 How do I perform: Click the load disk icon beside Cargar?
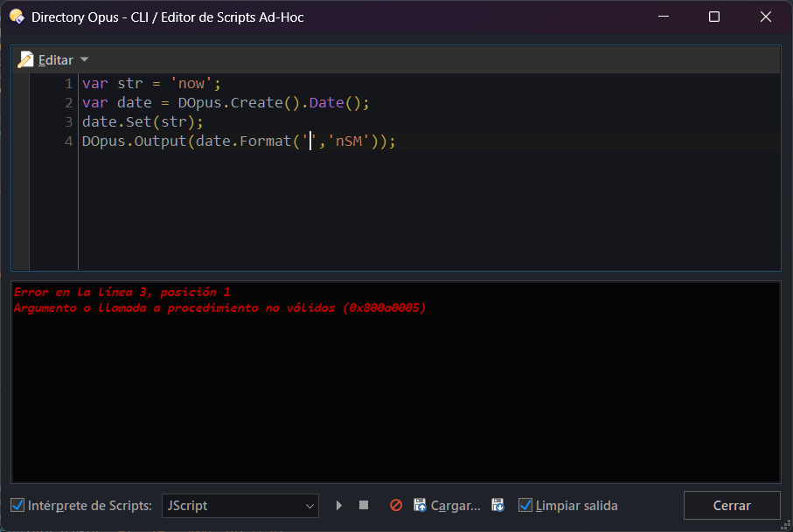coord(420,505)
